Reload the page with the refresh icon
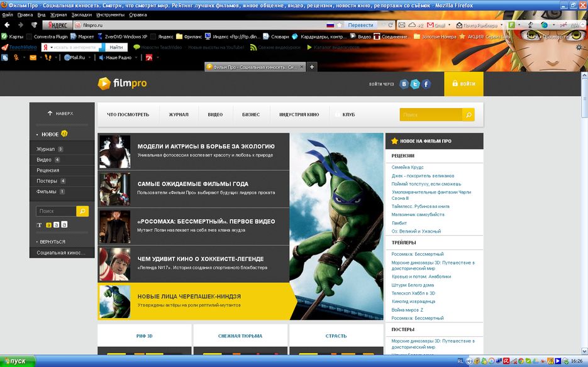588x367 pixels. coord(391,25)
